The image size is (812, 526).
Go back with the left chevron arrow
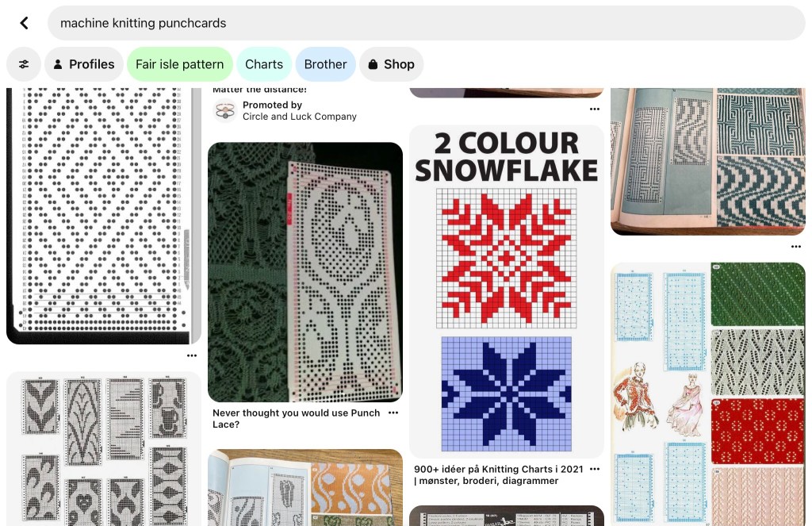pos(24,23)
